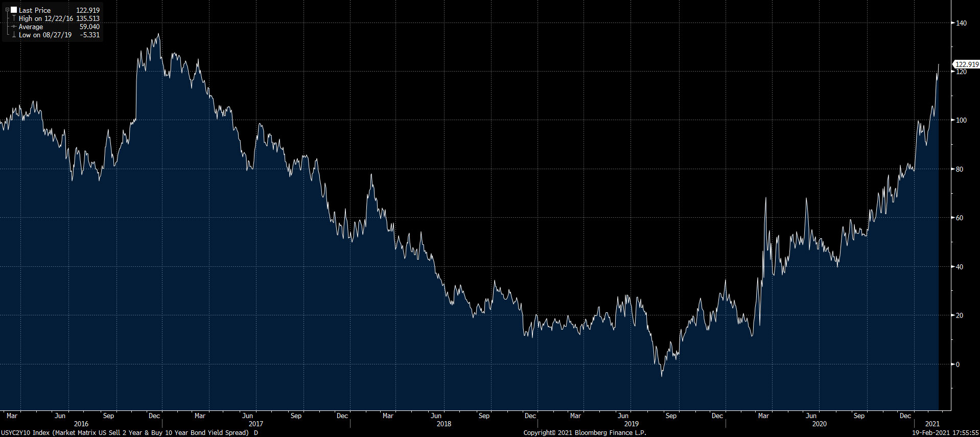Click the 2021 year label on the time axis

pyautogui.click(x=932, y=424)
